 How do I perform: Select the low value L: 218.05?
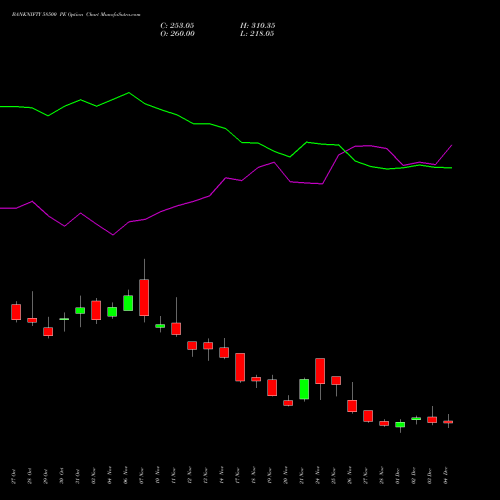257,34
